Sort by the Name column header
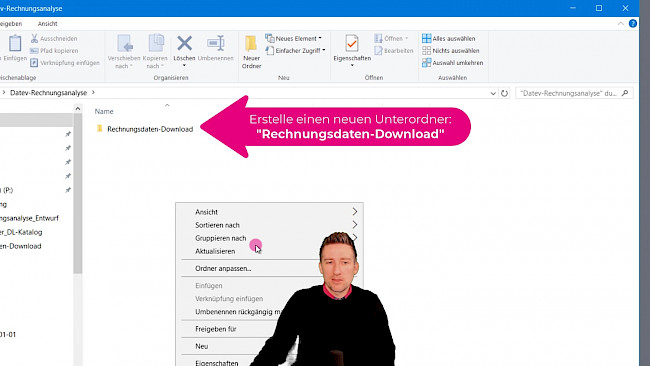The image size is (650, 366). tap(104, 111)
